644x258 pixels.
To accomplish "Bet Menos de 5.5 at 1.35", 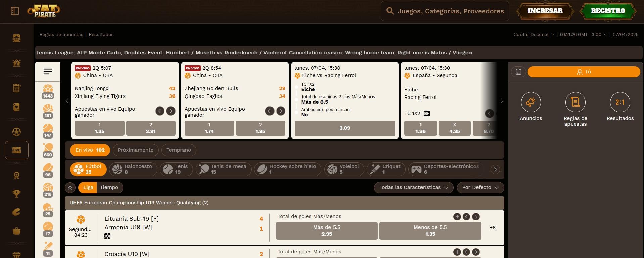I will pyautogui.click(x=430, y=231).
